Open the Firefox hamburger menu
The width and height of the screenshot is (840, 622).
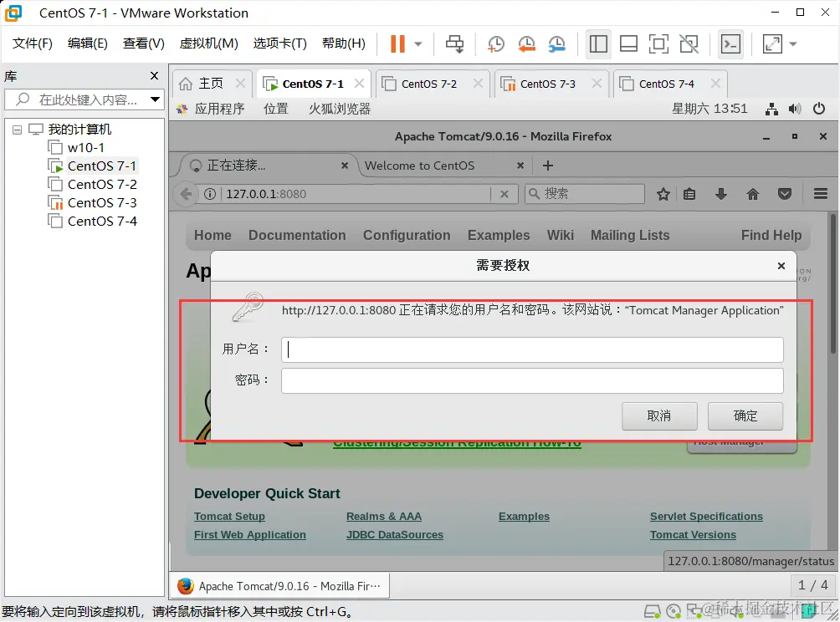pos(820,194)
